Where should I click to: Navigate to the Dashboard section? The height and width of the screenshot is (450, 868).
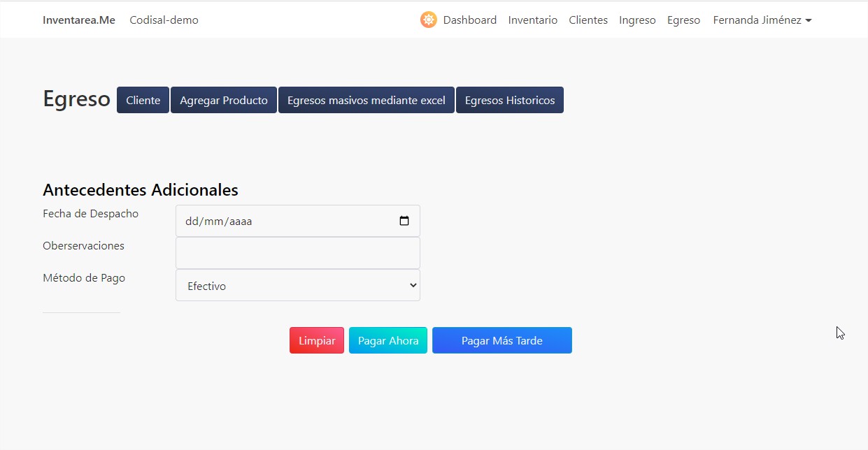tap(469, 20)
